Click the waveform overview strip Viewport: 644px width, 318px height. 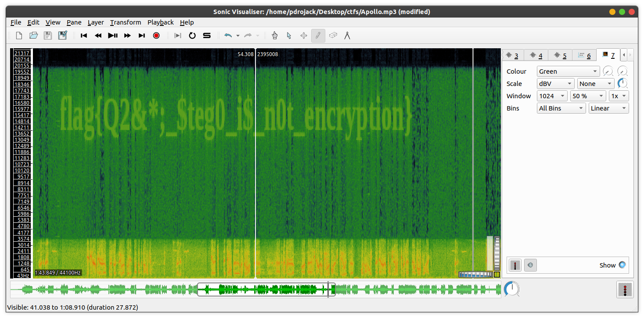point(132,289)
